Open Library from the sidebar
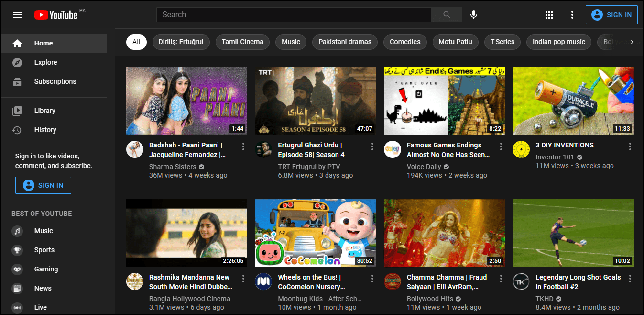This screenshot has height=315, width=644. tap(44, 111)
